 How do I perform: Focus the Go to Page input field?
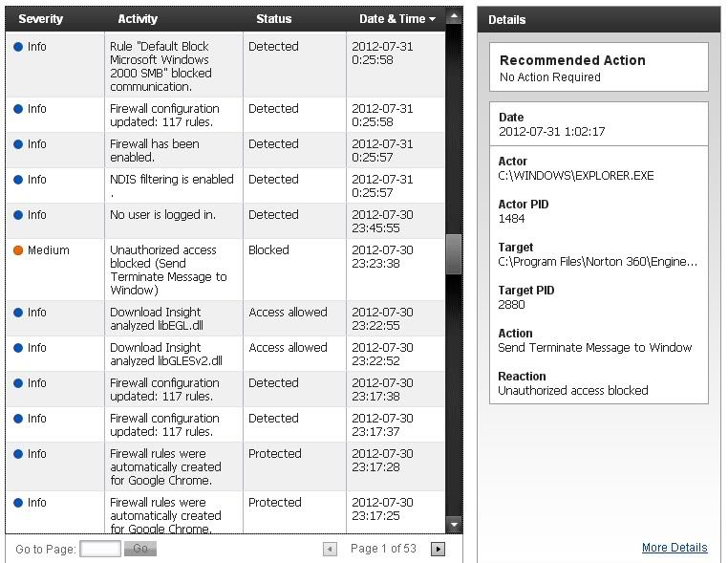click(x=100, y=549)
